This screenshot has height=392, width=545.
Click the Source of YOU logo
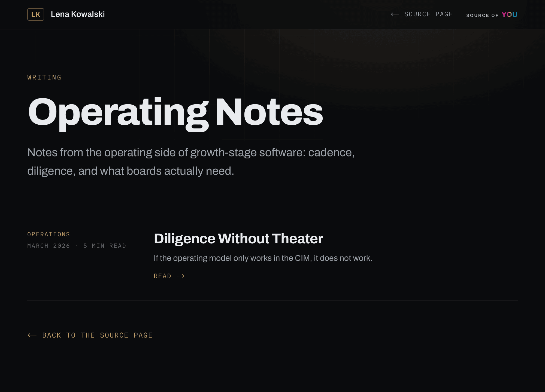[x=492, y=15]
